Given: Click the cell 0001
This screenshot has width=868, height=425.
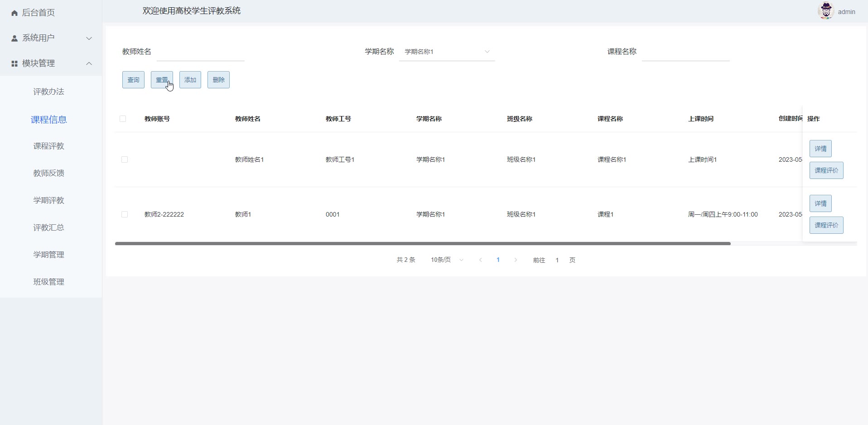Looking at the screenshot, I should coord(333,214).
